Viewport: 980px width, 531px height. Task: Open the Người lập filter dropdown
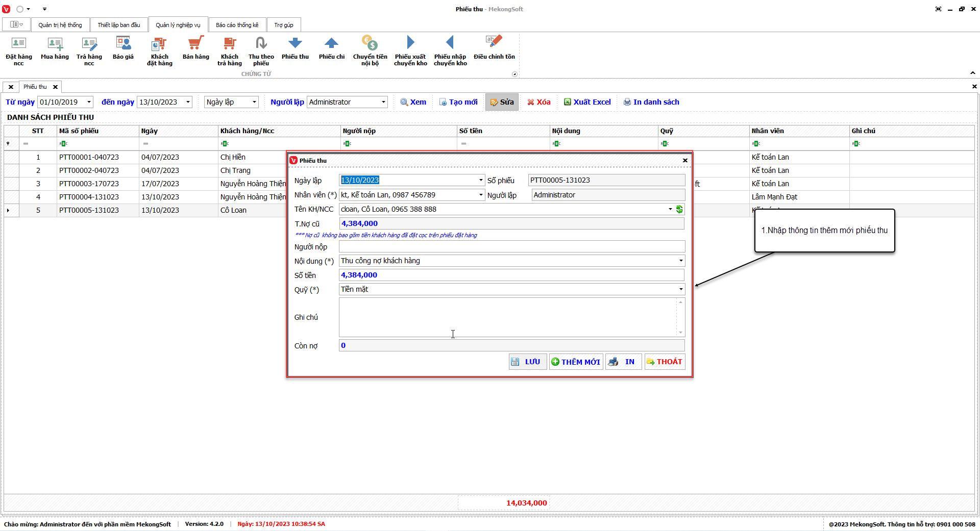pyautogui.click(x=383, y=102)
